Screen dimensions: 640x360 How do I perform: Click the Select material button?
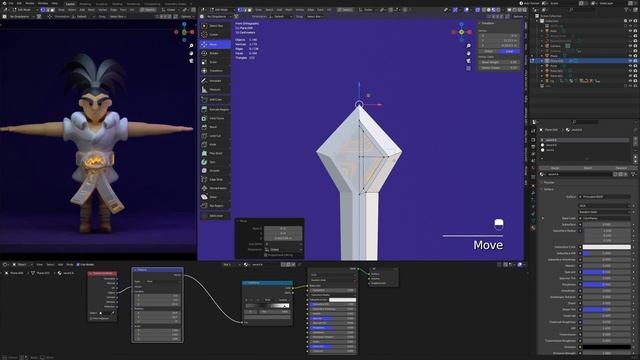click(588, 168)
